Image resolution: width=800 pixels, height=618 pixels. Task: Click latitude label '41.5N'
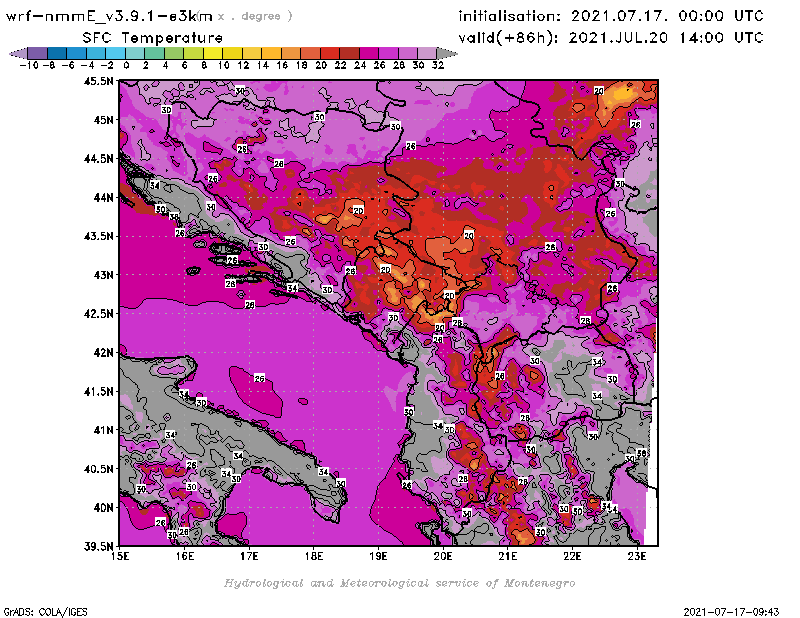click(x=99, y=391)
